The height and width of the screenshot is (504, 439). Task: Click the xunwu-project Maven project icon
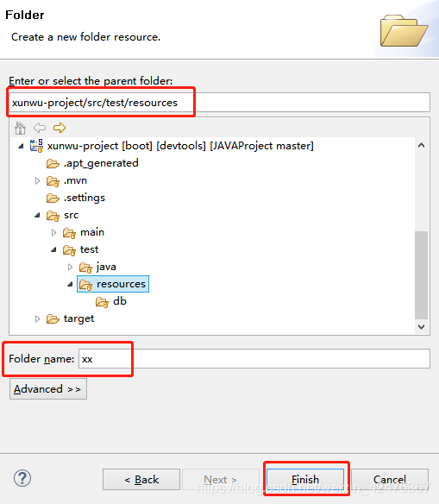tap(36, 146)
